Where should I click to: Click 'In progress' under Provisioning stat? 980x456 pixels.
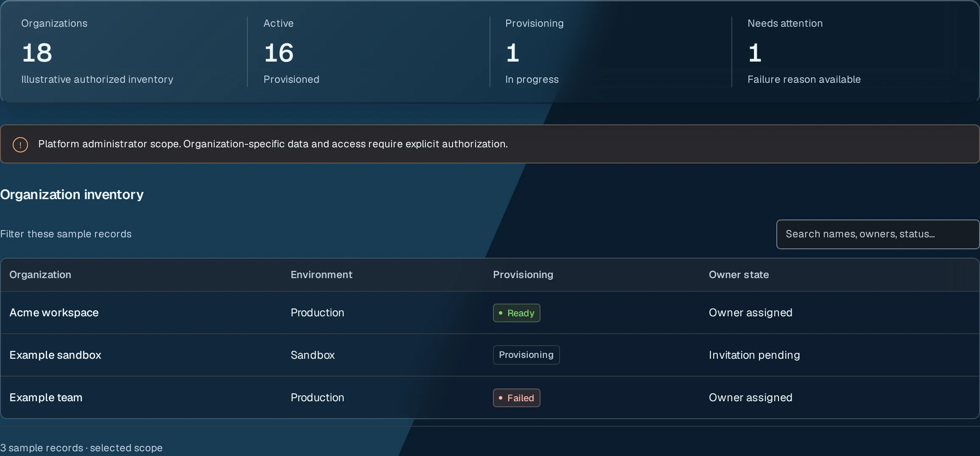pyautogui.click(x=532, y=79)
